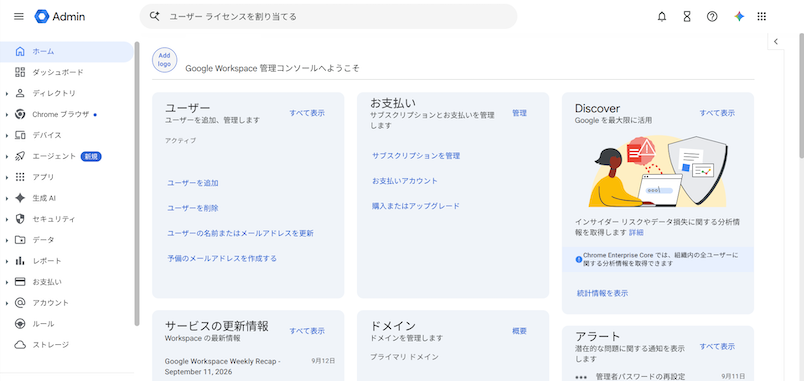Screen dimensions: 804x381
Task: Expand the アプリ tree arrow
Action: (x=7, y=177)
